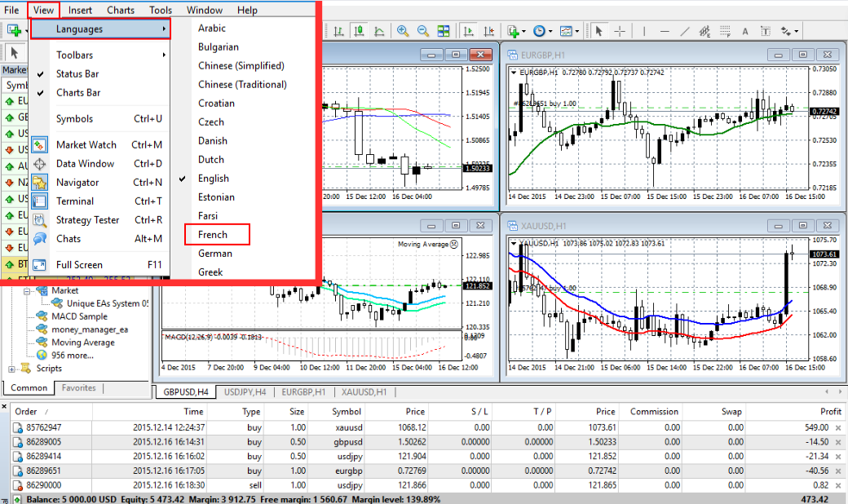Select the horizontal line tool
Viewport: 848px width, 504px height.
coord(665,31)
